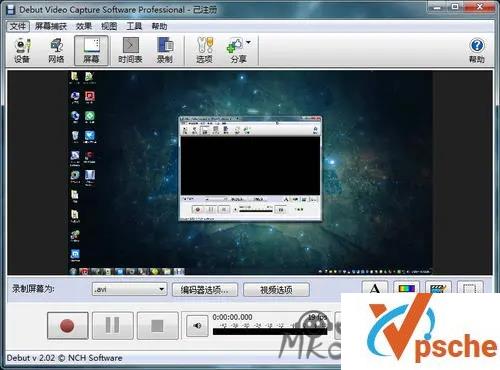Open the 工具 (Tools) menu
The image size is (500, 370).
134,26
